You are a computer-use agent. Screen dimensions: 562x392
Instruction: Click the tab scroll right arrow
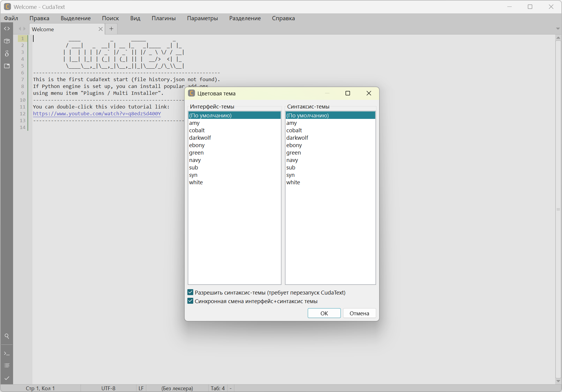pyautogui.click(x=25, y=29)
